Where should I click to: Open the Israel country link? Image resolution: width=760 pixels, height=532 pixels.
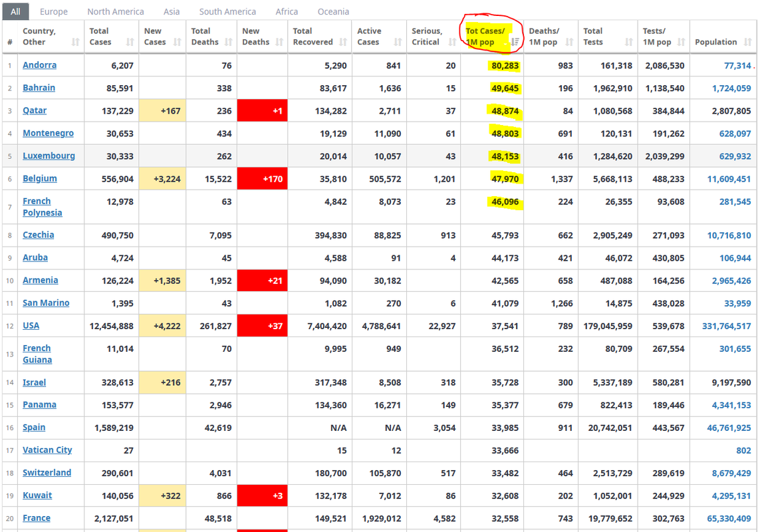pyautogui.click(x=35, y=382)
